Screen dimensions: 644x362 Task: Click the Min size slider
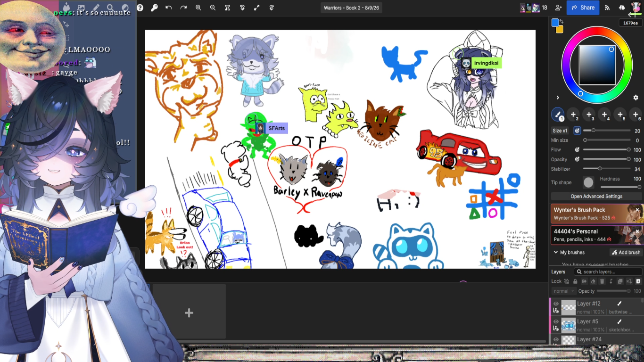coord(606,140)
